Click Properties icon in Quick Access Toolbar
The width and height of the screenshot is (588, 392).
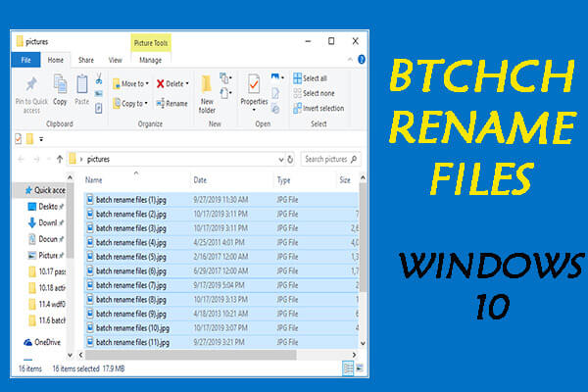(19, 139)
